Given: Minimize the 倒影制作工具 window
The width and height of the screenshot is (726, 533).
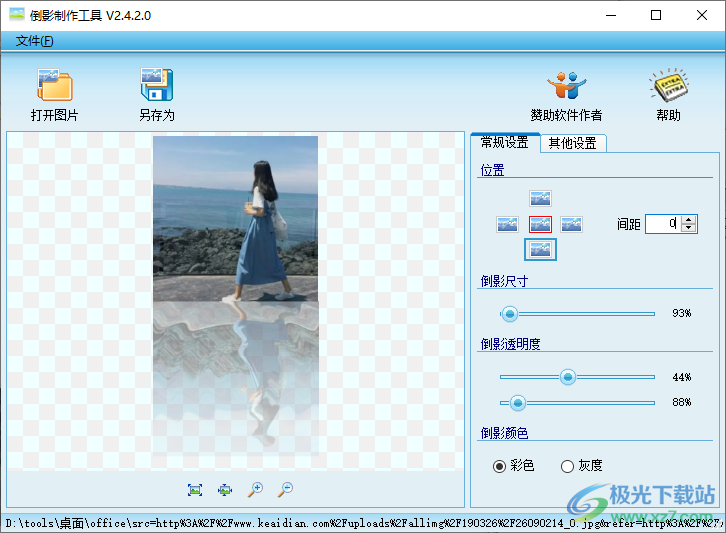Looking at the screenshot, I should (x=611, y=15).
